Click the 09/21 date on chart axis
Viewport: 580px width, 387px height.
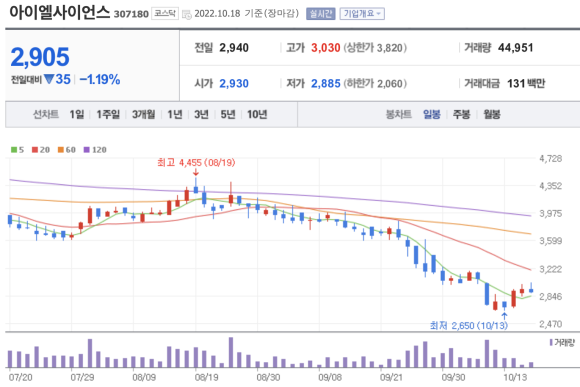[x=391, y=377]
